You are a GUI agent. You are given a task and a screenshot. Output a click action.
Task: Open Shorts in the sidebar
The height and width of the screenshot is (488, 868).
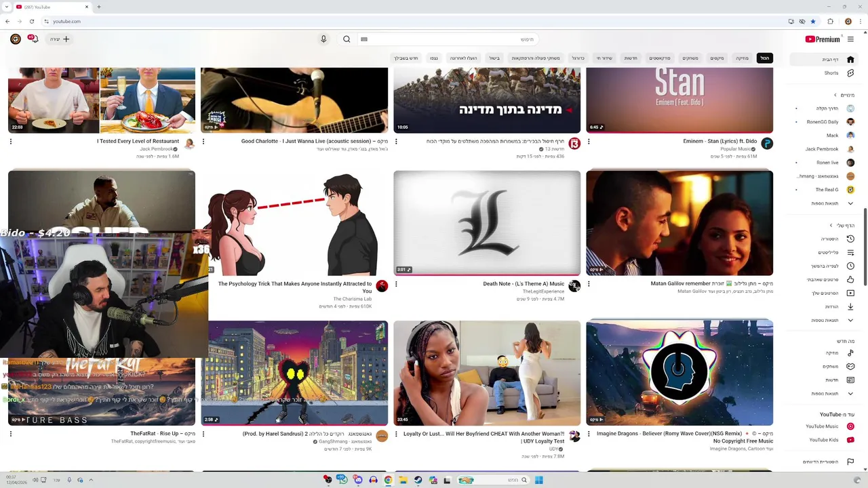coord(824,73)
